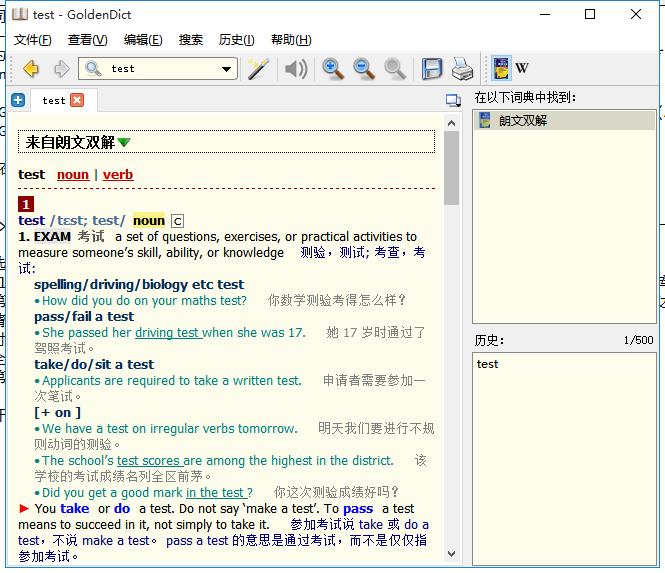The height and width of the screenshot is (573, 665).
Task: Click the pronunciation '/tɛst; test/'
Action: (88, 221)
